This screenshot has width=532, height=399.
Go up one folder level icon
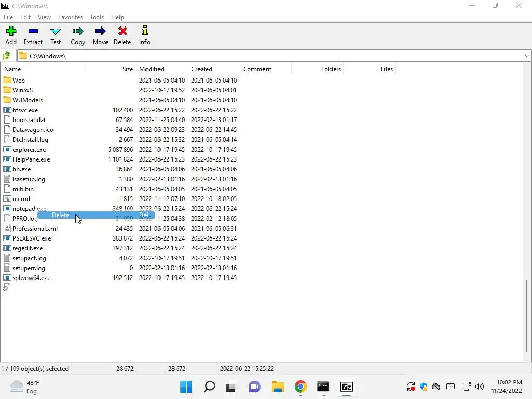6,56
